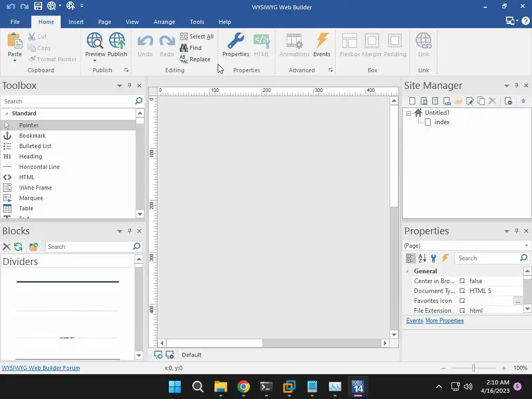This screenshot has height=399, width=532.
Task: Click the Favorites Icon browse button
Action: tap(517, 301)
